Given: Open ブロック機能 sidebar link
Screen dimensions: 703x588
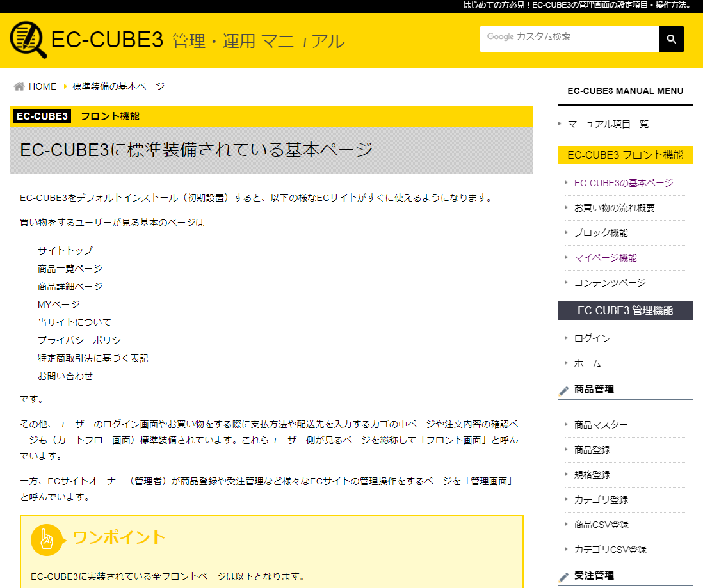Looking at the screenshot, I should pos(601,233).
